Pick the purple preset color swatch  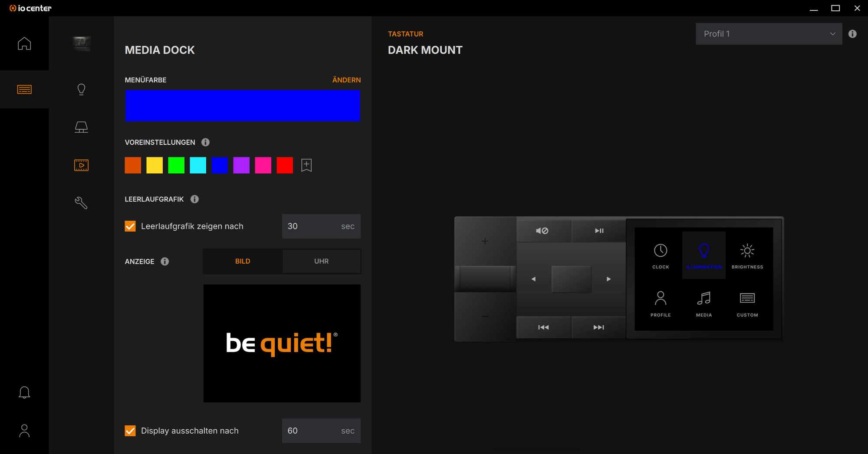tap(241, 165)
